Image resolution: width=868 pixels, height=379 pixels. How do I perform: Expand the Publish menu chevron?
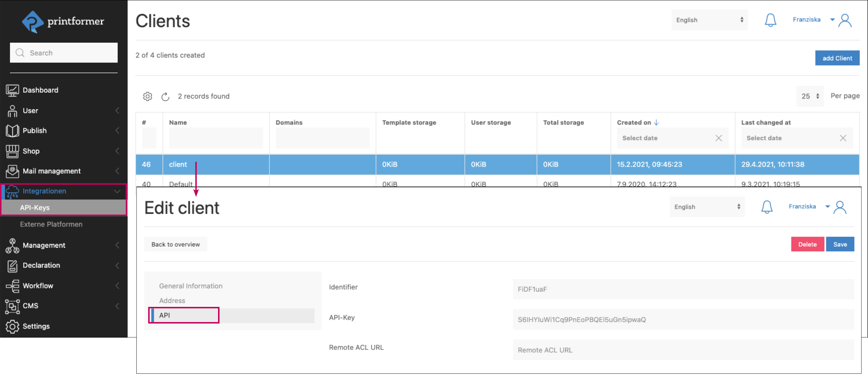(x=117, y=131)
